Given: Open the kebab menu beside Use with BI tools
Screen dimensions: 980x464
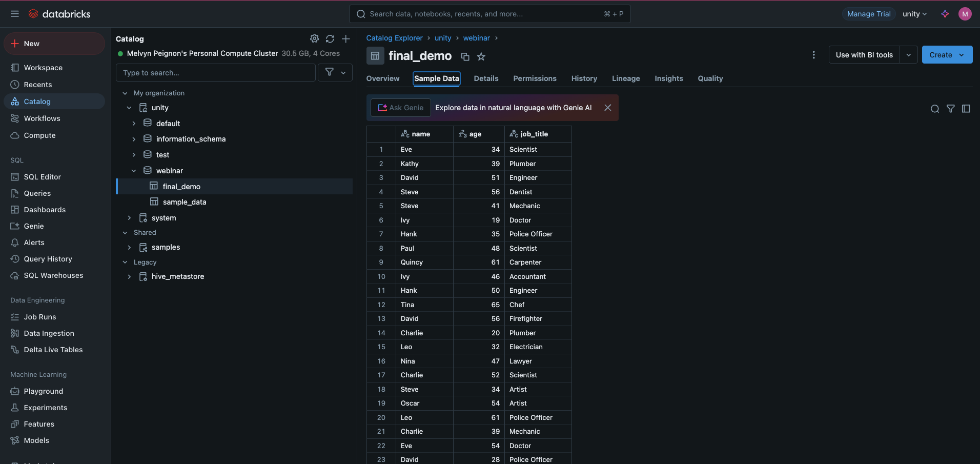Looking at the screenshot, I should coord(813,55).
